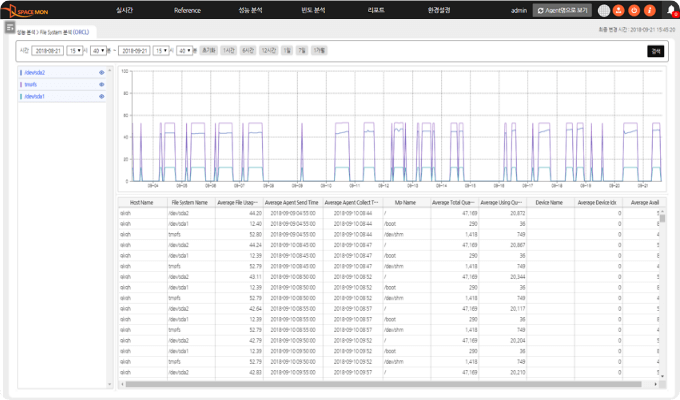Screen dimensions: 680x400
Task: Open the start minute dropdown
Action: click(x=98, y=51)
